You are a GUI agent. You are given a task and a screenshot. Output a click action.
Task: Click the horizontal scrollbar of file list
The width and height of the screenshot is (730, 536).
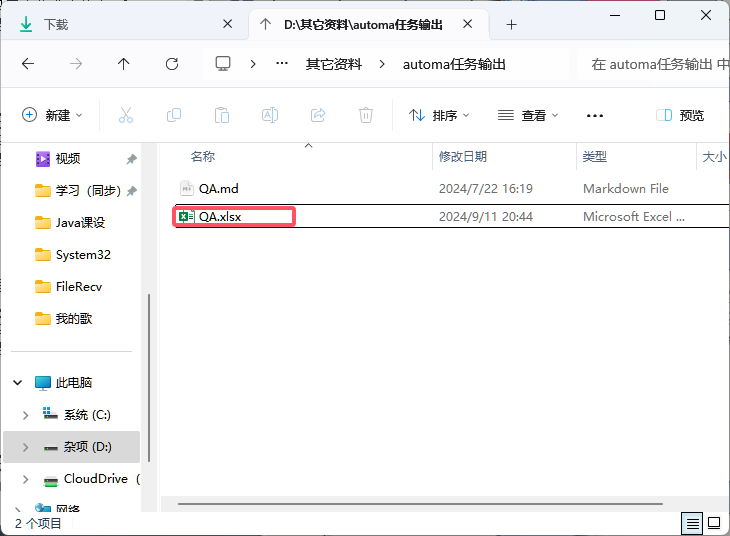click(420, 503)
